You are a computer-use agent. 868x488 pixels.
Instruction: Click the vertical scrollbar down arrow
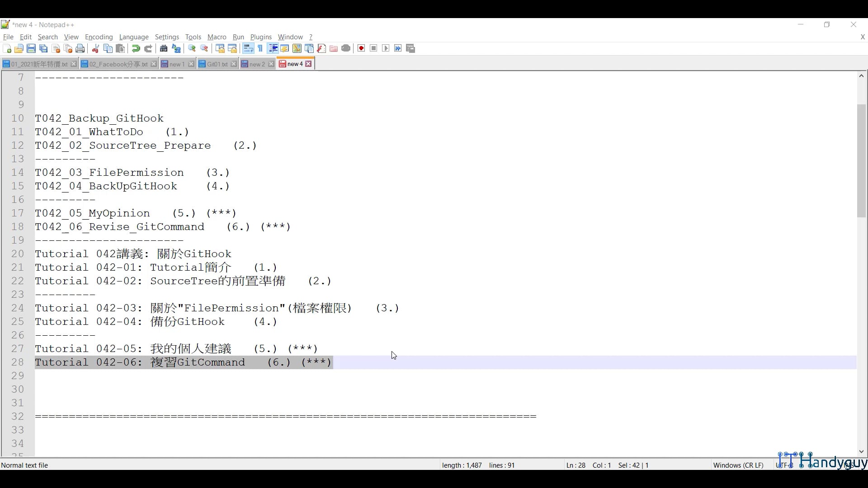861,451
